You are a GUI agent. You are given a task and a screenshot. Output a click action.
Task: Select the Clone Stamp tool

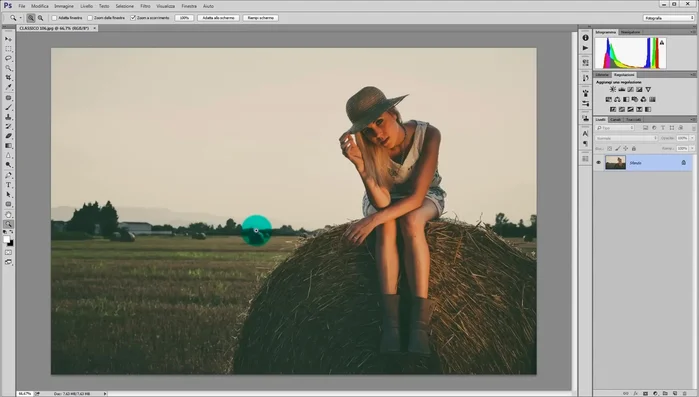pos(8,117)
